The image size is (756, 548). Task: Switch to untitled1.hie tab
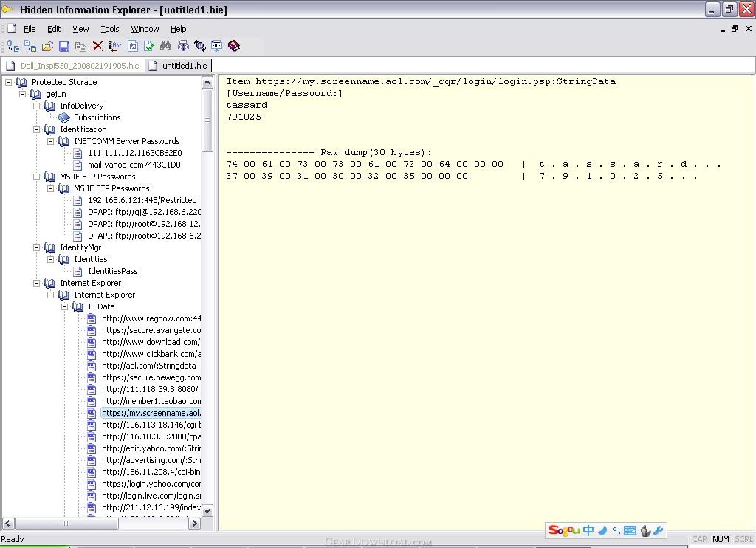[179, 66]
